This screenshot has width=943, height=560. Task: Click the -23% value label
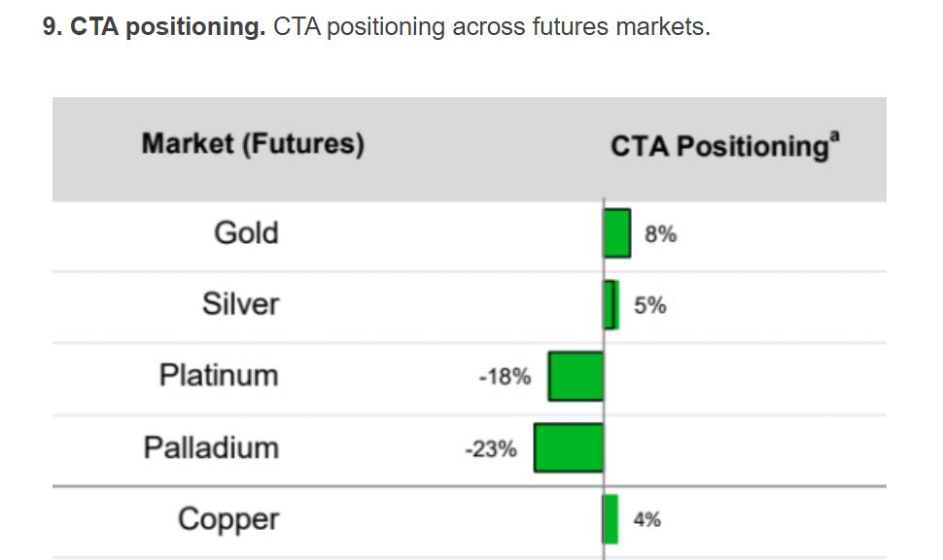(x=491, y=449)
